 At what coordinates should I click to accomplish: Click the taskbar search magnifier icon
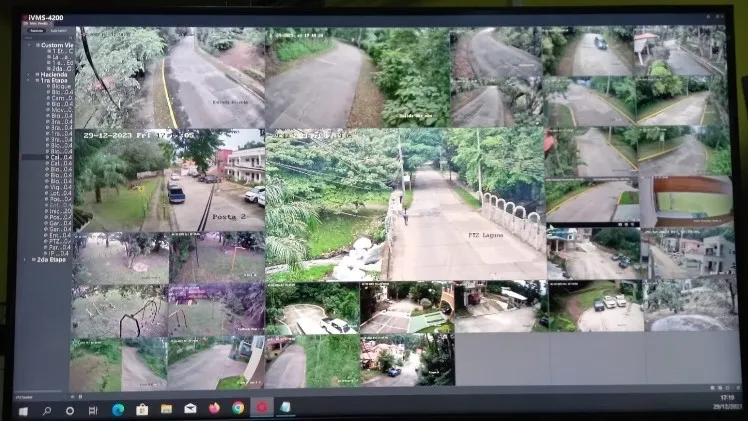(47, 410)
